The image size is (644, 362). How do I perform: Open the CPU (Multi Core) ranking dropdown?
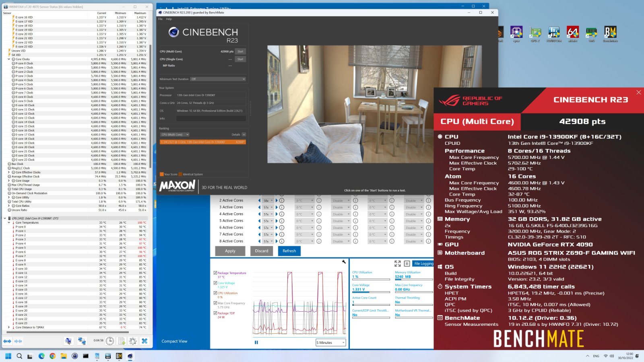(x=175, y=135)
